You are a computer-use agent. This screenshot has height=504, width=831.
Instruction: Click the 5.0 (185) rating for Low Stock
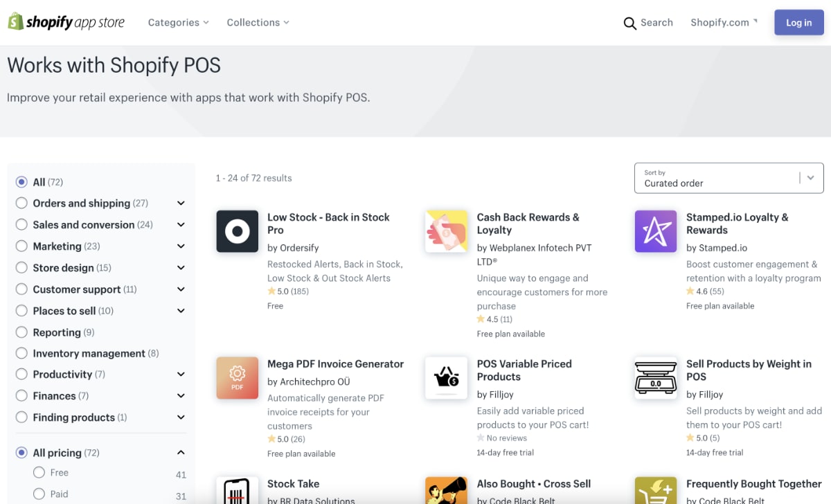[x=288, y=291]
